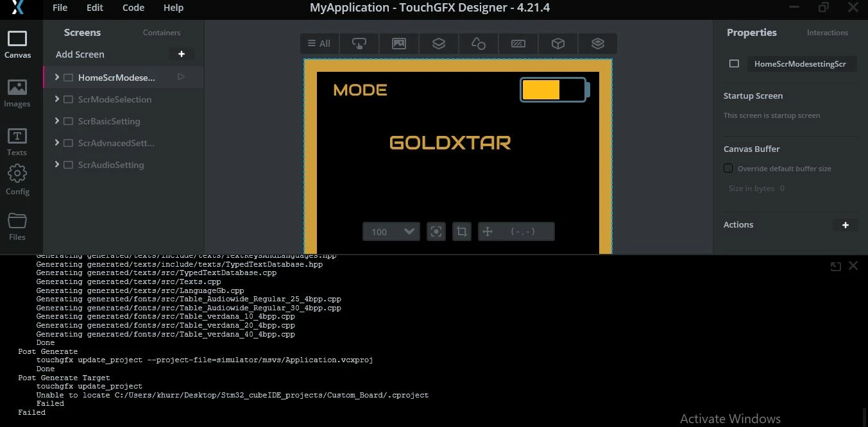868x427 pixels.
Task: Open the Images section
Action: (x=17, y=93)
